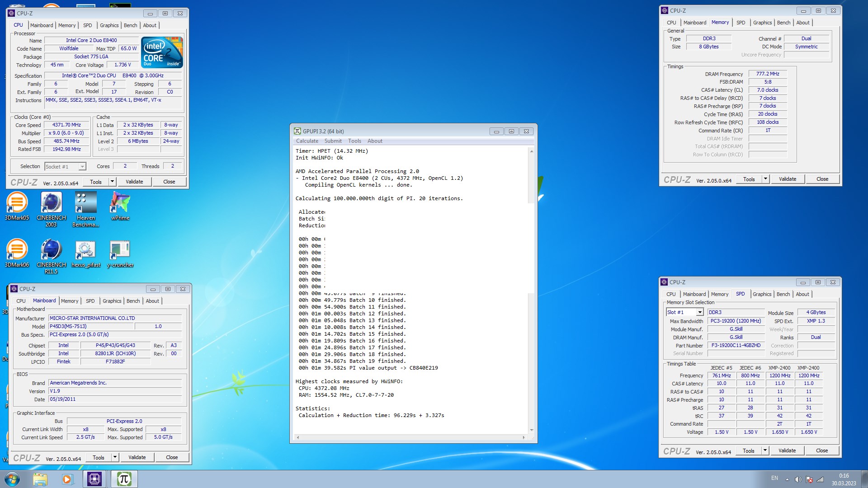
Task: Open Tools dropdown arrow in Memory window
Action: coord(765,179)
